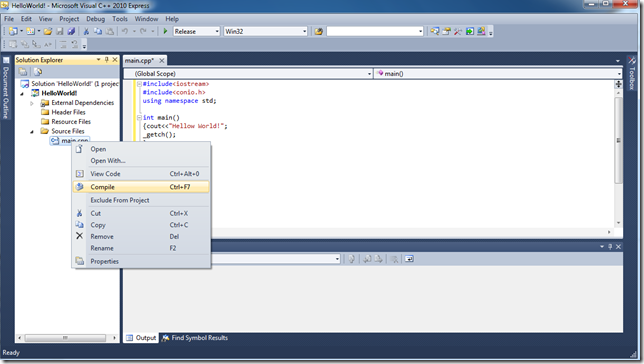Image resolution: width=644 pixels, height=364 pixels.
Task: Open the main() members dropdown
Action: click(619, 74)
